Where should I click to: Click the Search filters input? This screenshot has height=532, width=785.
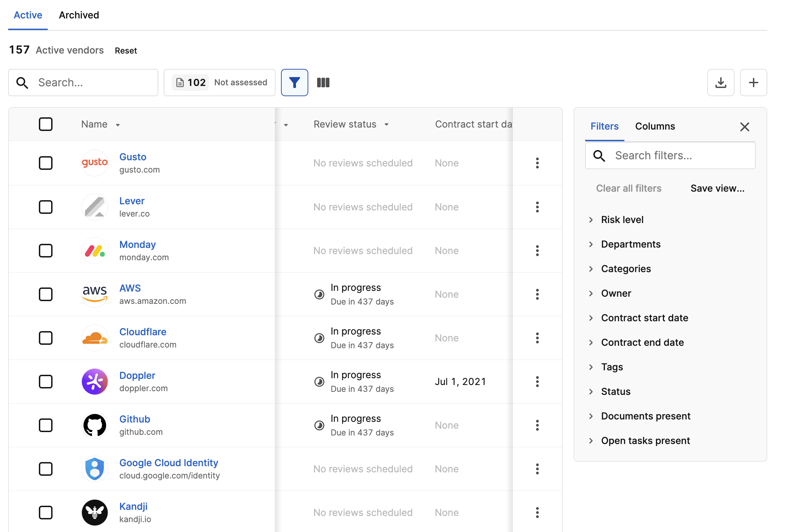[670, 156]
